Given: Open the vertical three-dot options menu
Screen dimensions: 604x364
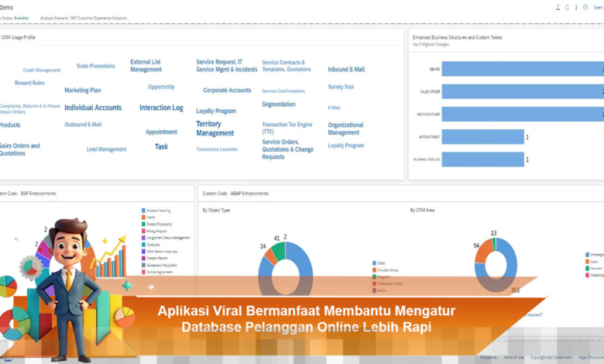Looking at the screenshot, I should pos(576,7).
